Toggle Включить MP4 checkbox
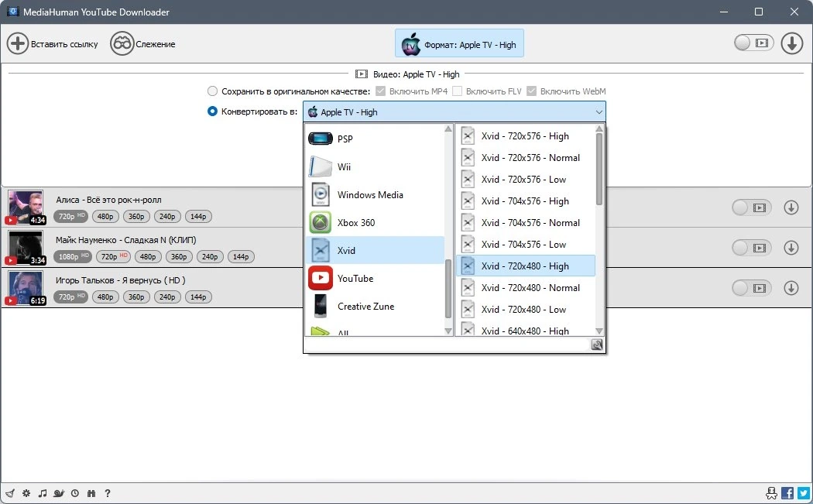The width and height of the screenshot is (813, 504). click(x=381, y=91)
